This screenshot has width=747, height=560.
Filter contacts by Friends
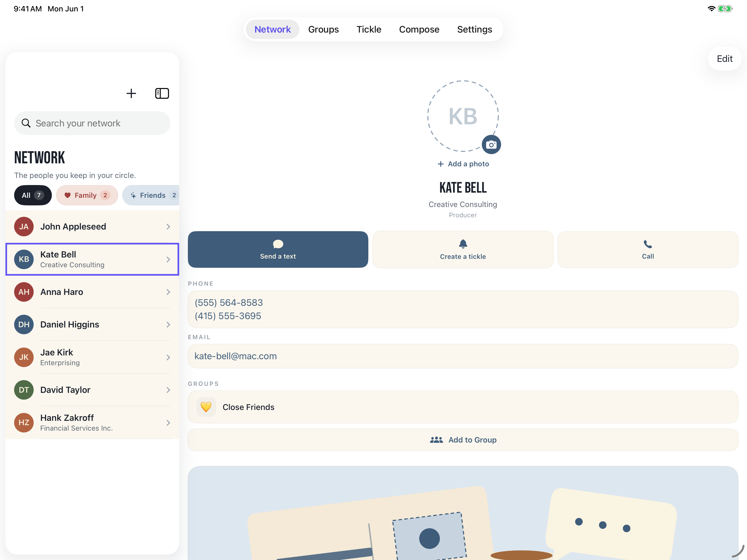(151, 195)
